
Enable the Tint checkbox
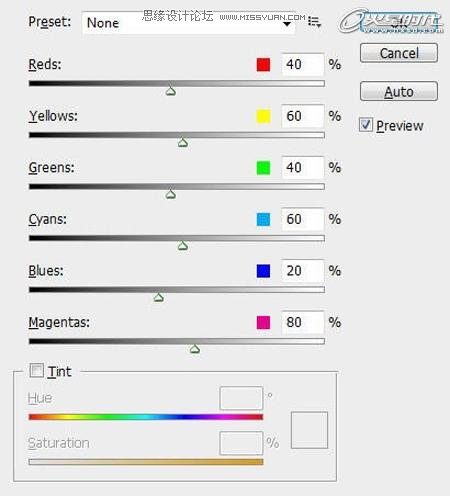coord(36,370)
